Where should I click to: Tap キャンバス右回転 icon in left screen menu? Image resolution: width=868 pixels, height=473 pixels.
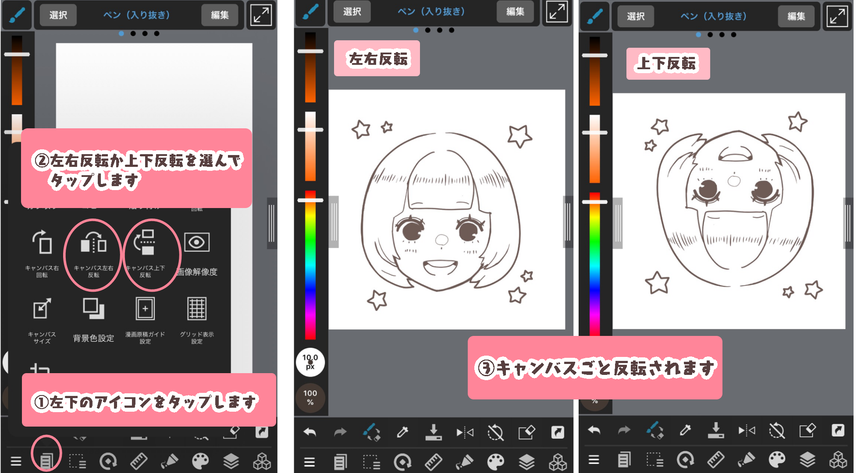point(42,242)
